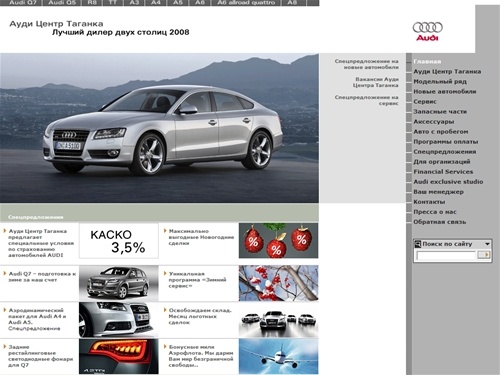
Task: Open Программы оплаты menu item
Action: (446, 142)
